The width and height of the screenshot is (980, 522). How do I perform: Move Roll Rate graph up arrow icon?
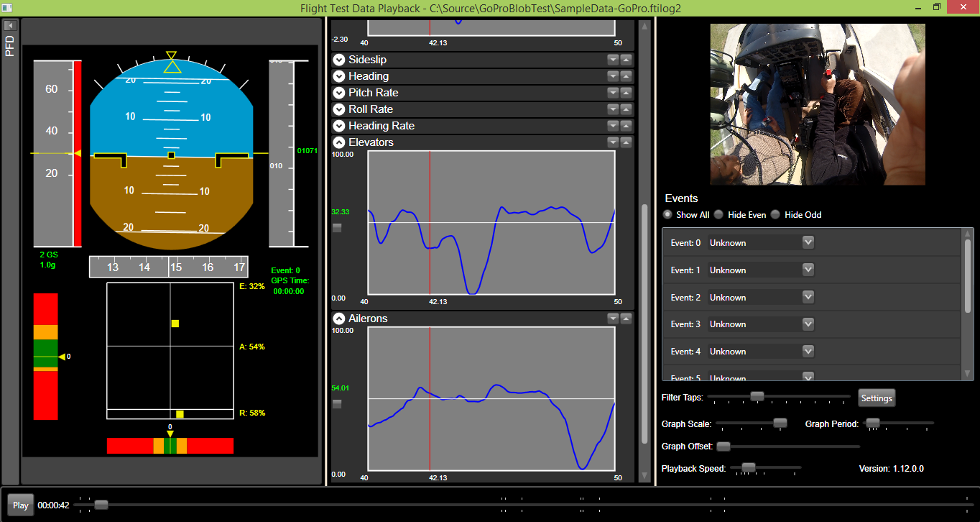pos(626,109)
